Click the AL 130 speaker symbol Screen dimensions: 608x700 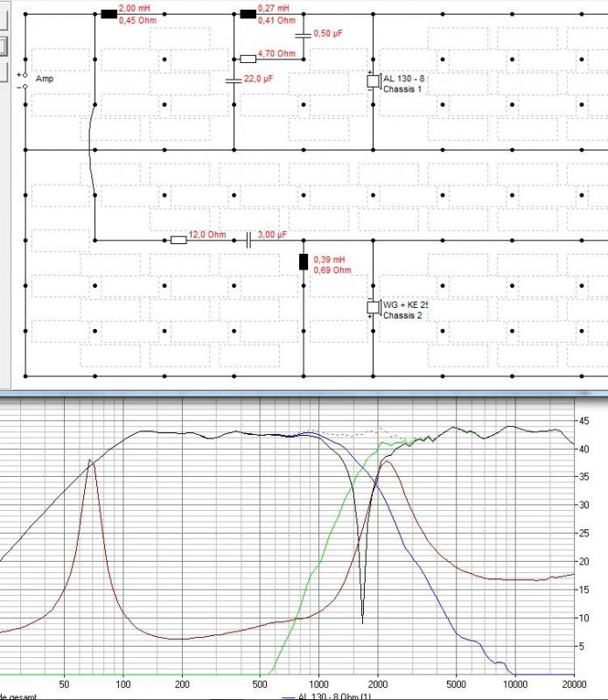[374, 81]
